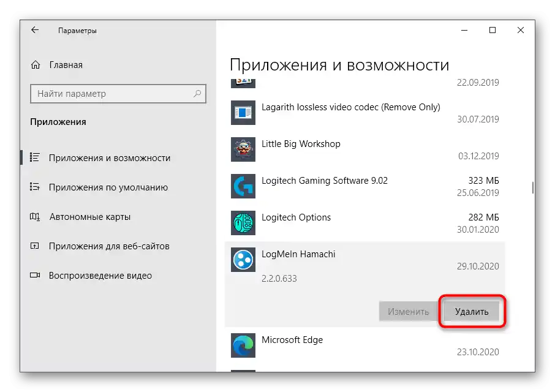Select Logitech Gaming Software 9.02 name
The width and height of the screenshot is (555, 392).
pos(325,181)
